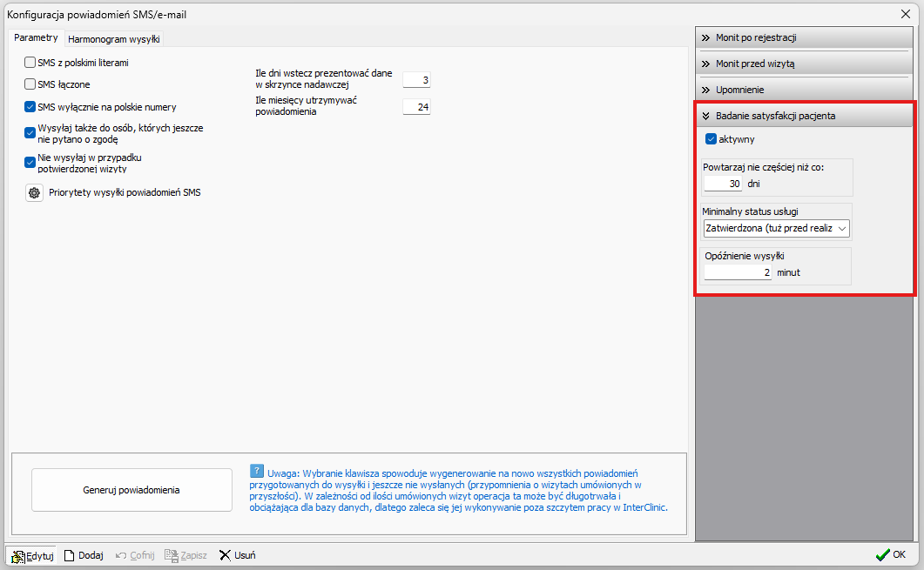This screenshot has height=570, width=924.
Task: Enable SMS z polskimi literami checkbox
Action: coord(30,63)
